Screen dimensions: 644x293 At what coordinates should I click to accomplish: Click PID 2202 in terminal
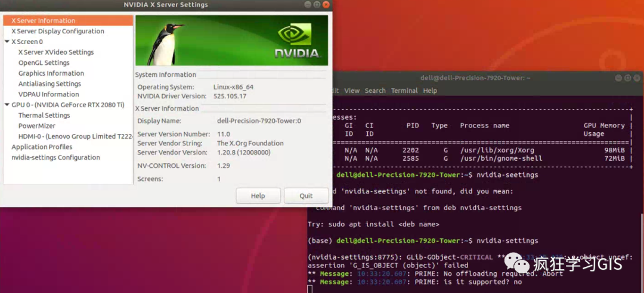[x=411, y=150]
